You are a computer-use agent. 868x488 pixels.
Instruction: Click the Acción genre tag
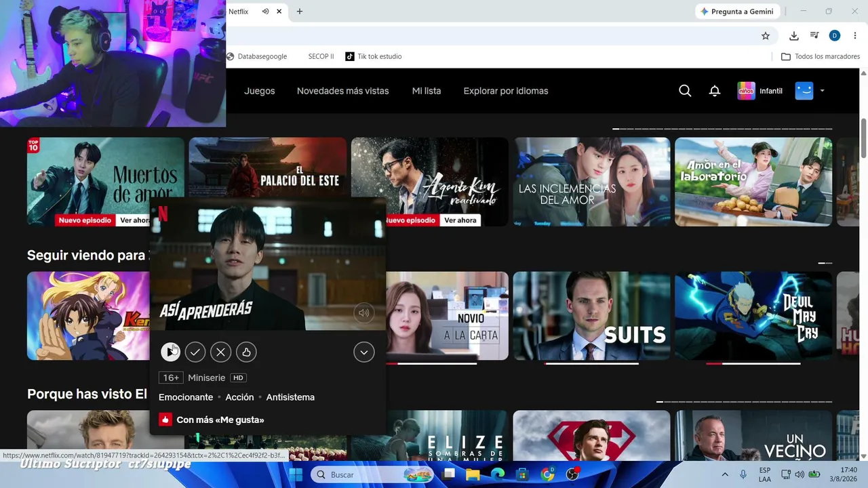(x=239, y=397)
